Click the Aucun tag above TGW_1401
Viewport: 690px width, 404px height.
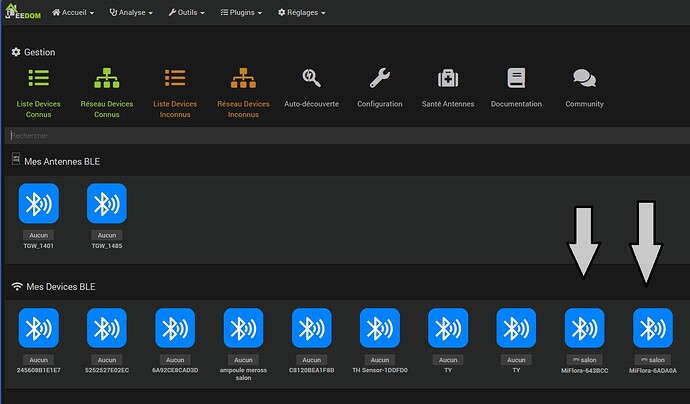39,235
